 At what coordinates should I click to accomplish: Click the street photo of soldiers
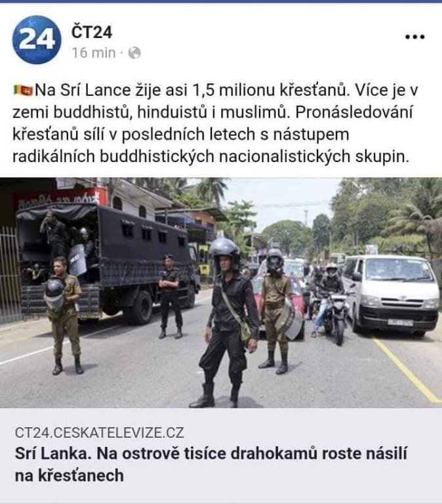tap(221, 293)
